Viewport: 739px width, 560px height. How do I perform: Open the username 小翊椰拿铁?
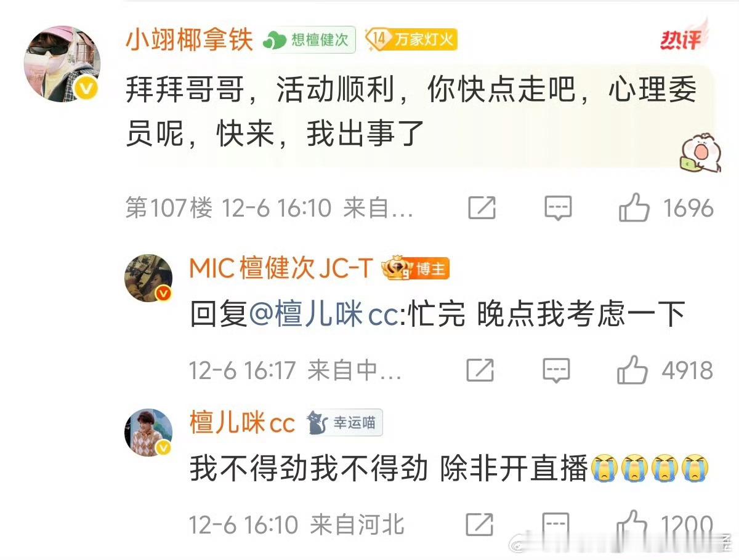(x=189, y=40)
